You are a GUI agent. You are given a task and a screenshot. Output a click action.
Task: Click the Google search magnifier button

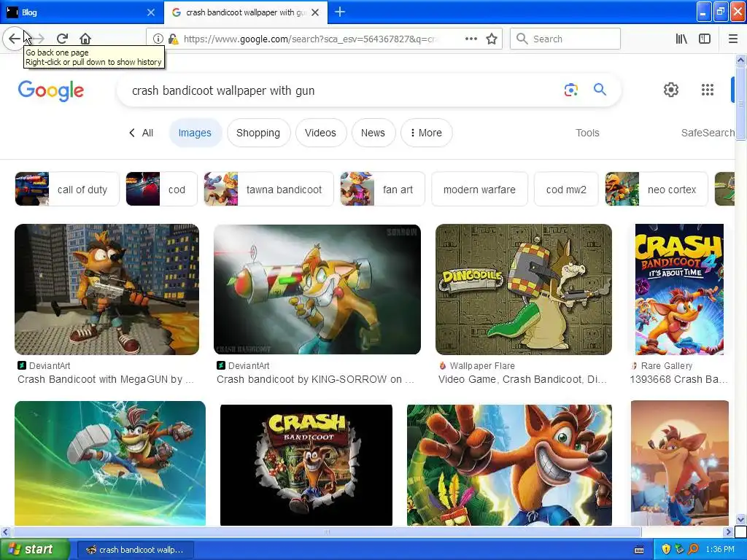pos(600,90)
